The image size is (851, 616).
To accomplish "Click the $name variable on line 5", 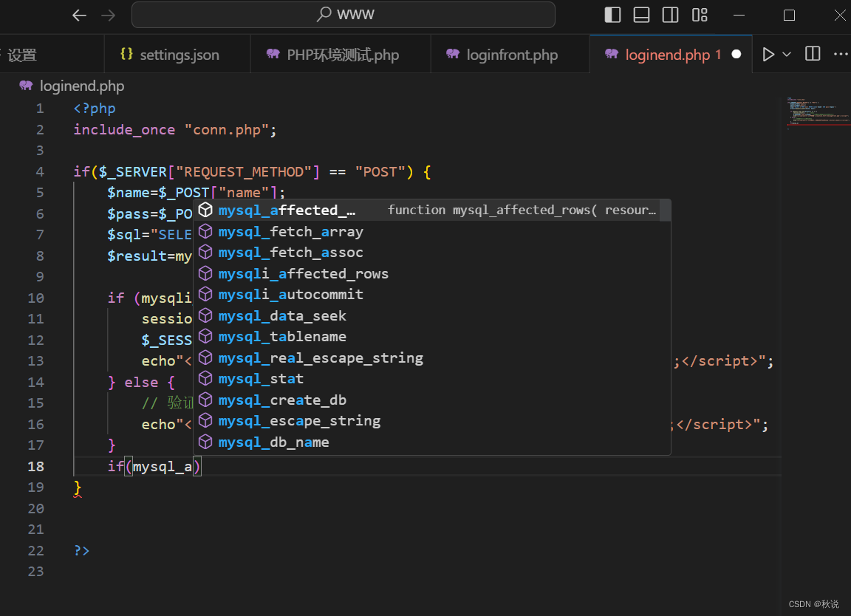I will (128, 193).
